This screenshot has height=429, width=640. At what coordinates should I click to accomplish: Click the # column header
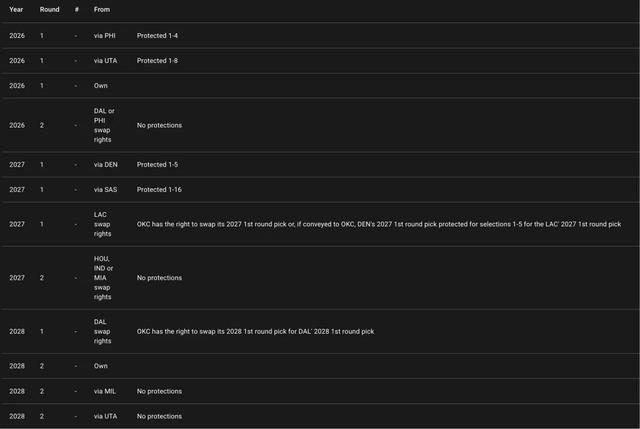(76, 9)
